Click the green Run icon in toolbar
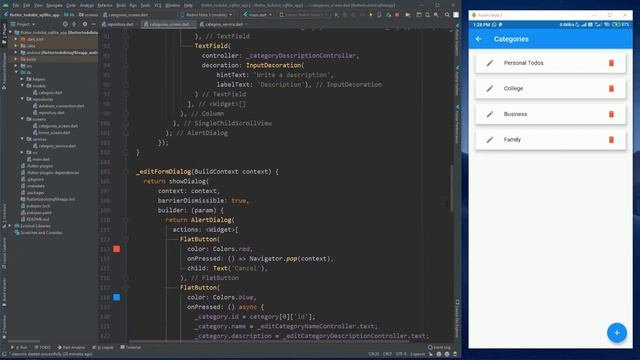This screenshot has height=360, width=640. tap(336, 15)
